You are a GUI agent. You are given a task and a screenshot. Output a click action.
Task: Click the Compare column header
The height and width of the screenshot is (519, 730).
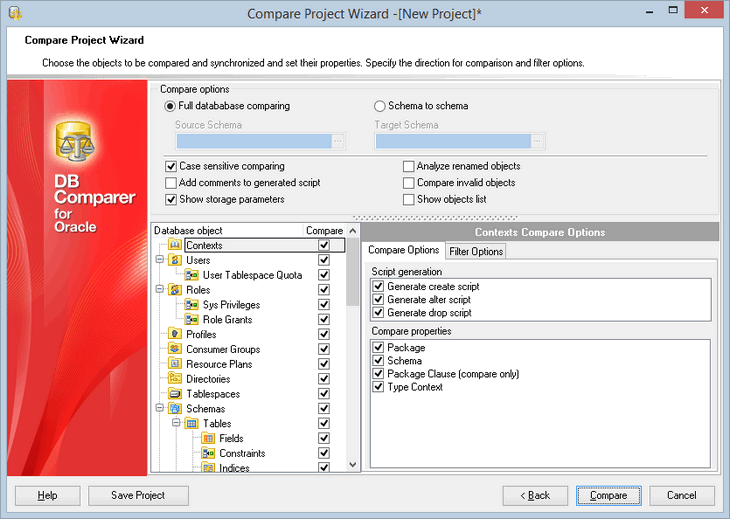(x=324, y=230)
